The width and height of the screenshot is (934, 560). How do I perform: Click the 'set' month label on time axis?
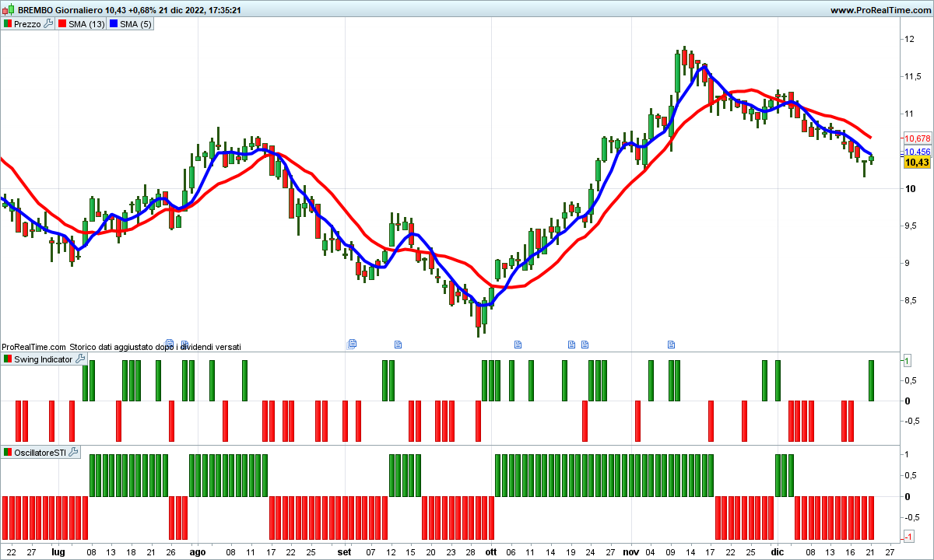345,551
